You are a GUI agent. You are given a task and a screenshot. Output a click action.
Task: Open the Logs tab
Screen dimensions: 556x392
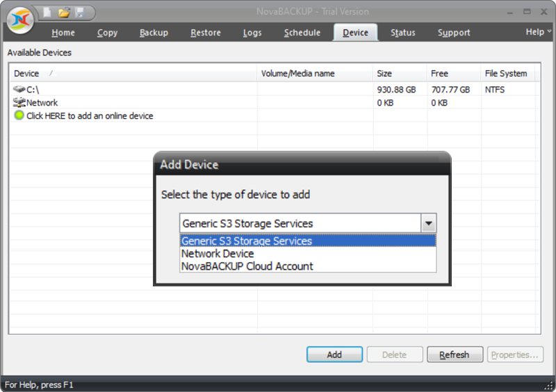pyautogui.click(x=252, y=33)
